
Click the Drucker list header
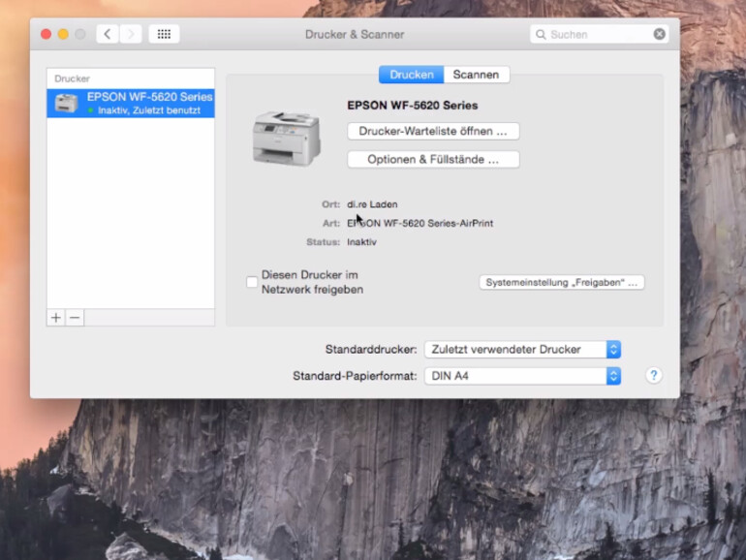72,78
